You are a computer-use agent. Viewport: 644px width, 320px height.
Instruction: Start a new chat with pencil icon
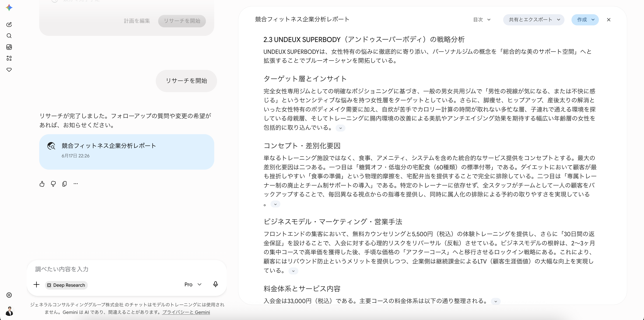click(9, 25)
